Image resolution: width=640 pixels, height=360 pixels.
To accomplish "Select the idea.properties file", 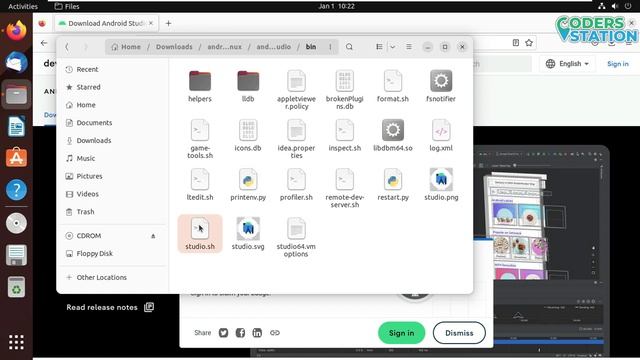I will click(296, 139).
